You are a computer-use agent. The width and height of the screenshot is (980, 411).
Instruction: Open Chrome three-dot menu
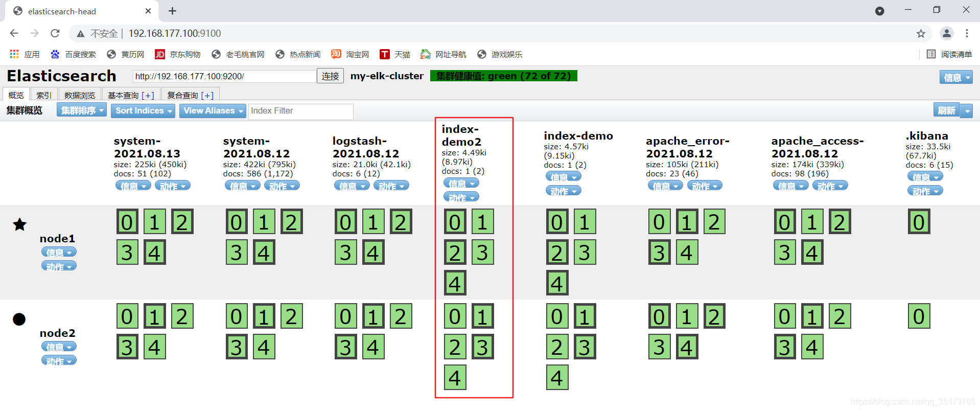pos(967,33)
